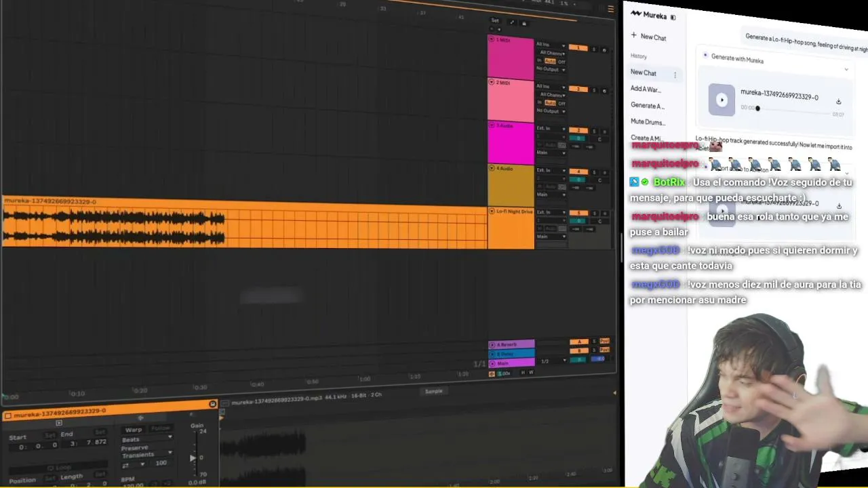Click the lock icon beside the Set button
This screenshot has height=488, width=868.
pos(524,23)
